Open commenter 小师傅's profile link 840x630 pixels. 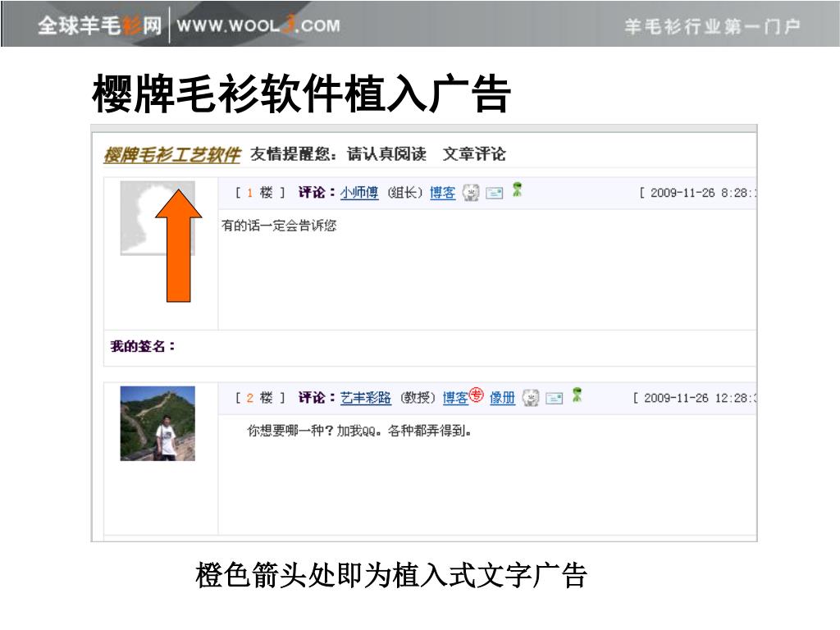coord(359,192)
